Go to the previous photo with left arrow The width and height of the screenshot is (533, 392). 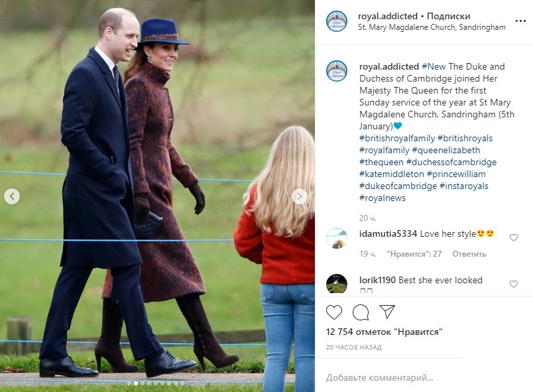[12, 196]
